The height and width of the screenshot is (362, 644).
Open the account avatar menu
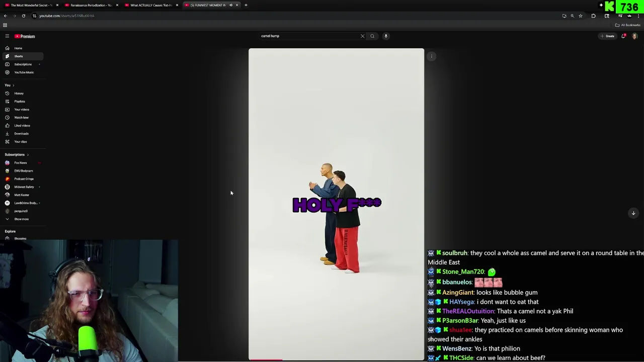[634, 36]
